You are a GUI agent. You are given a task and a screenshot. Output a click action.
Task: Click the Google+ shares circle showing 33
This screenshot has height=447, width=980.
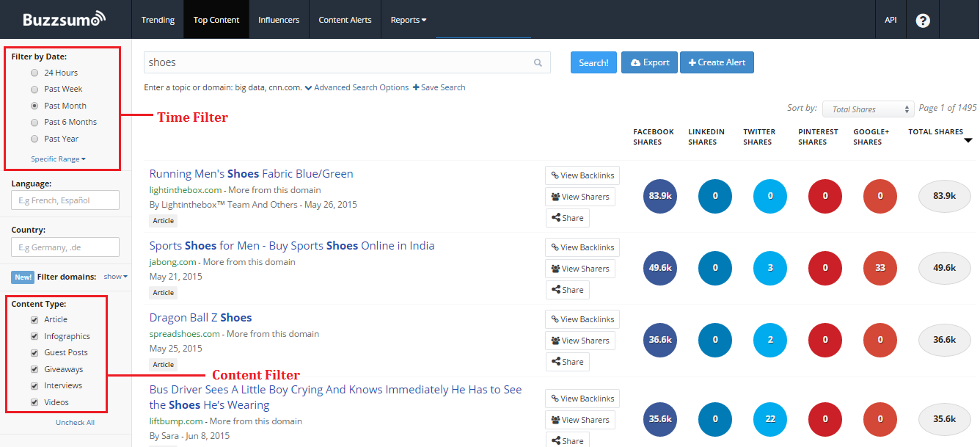click(880, 268)
